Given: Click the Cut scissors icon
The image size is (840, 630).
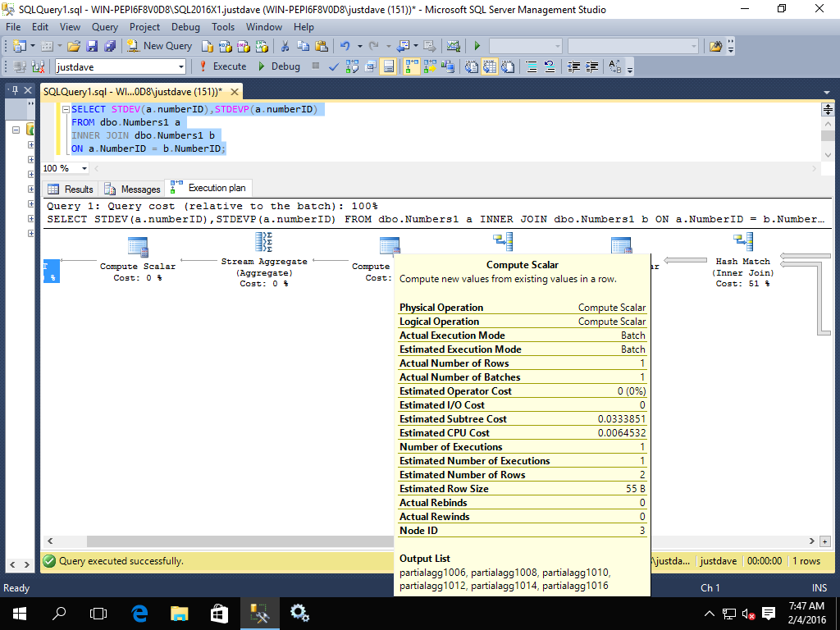Looking at the screenshot, I should pyautogui.click(x=284, y=46).
